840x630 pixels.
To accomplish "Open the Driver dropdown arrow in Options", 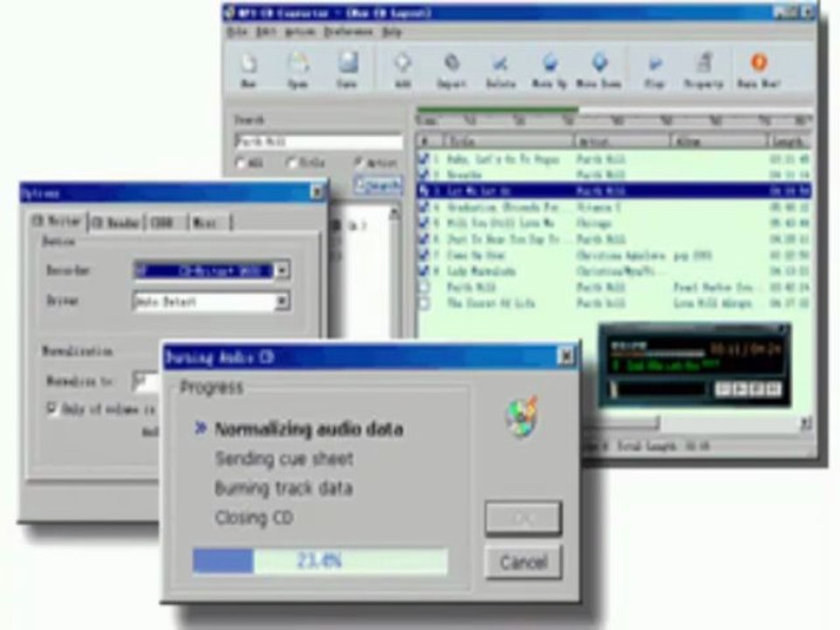I will tap(283, 302).
